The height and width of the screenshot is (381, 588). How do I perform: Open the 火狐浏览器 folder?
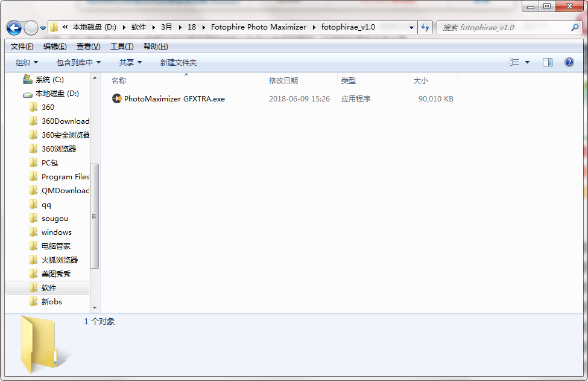pyautogui.click(x=60, y=260)
